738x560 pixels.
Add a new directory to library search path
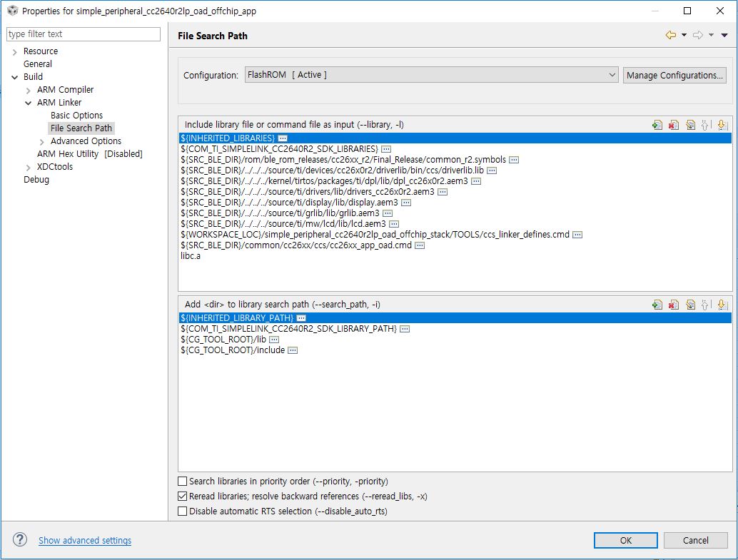(657, 305)
